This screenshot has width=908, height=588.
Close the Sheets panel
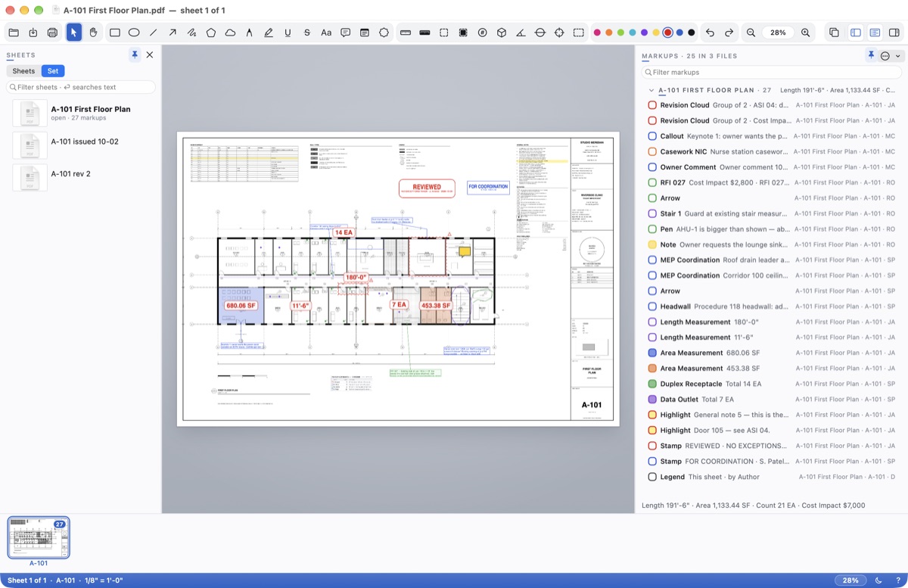click(150, 54)
